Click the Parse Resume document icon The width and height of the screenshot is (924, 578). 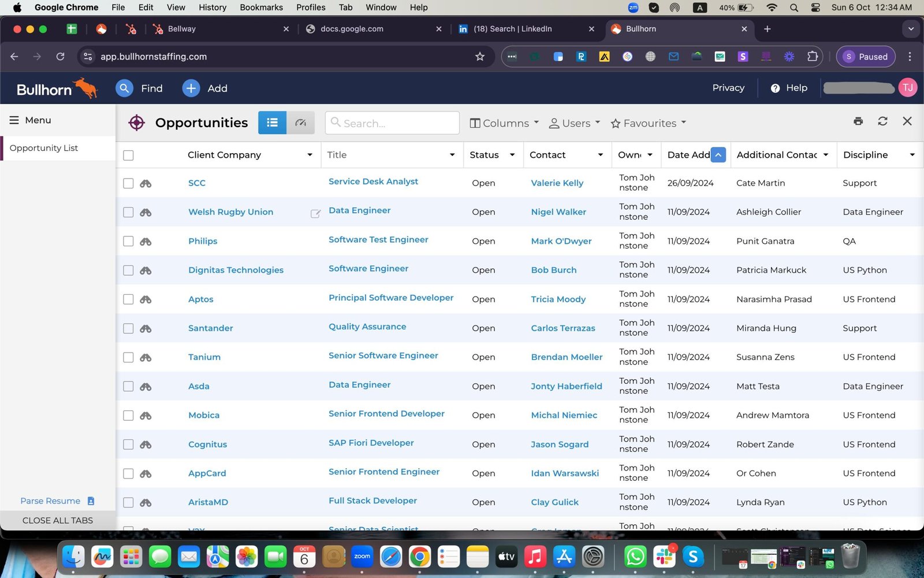(x=91, y=501)
